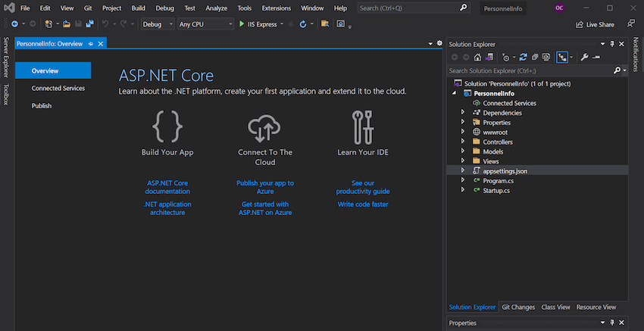644x331 pixels.
Task: Toggle the pin on the PersonnelInfo Overview tab
Action: point(91,44)
